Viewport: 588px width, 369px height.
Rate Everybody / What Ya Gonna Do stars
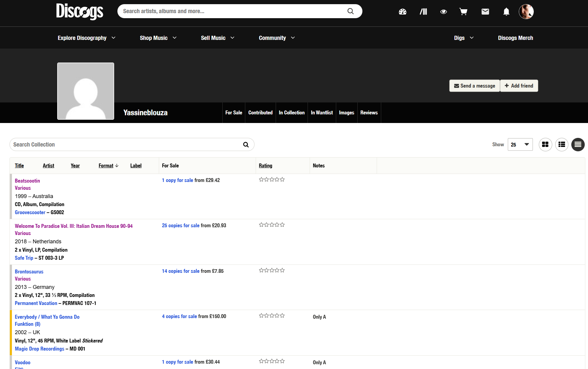coord(272,316)
